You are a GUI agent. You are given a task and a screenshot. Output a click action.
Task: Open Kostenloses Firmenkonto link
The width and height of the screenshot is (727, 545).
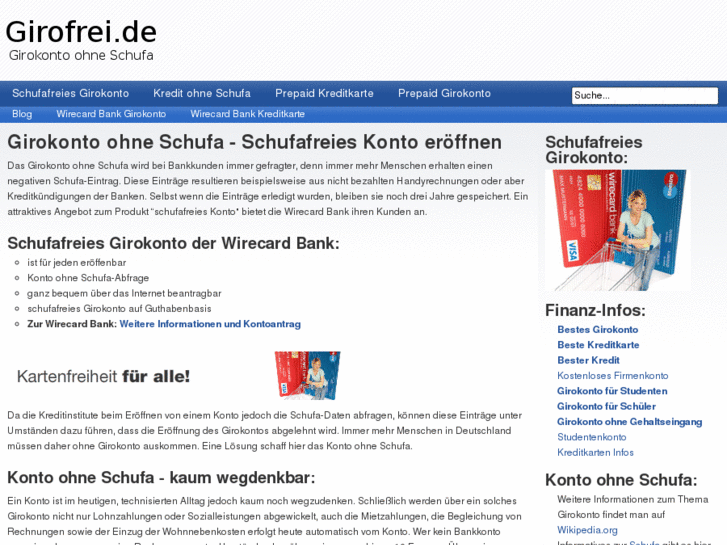point(612,375)
